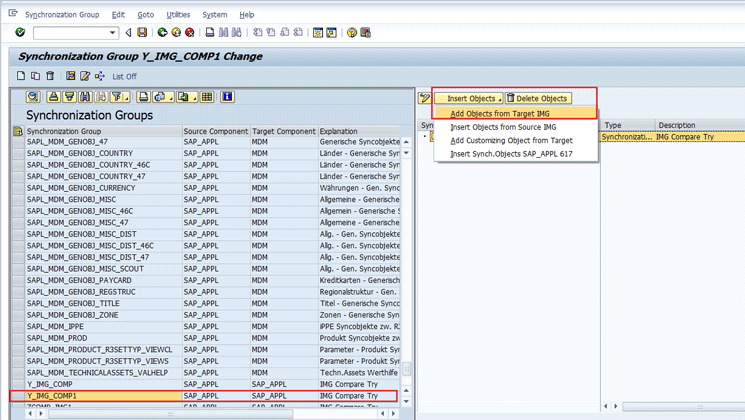Click the green Enter checkmark icon
The width and height of the screenshot is (745, 420).
click(20, 33)
